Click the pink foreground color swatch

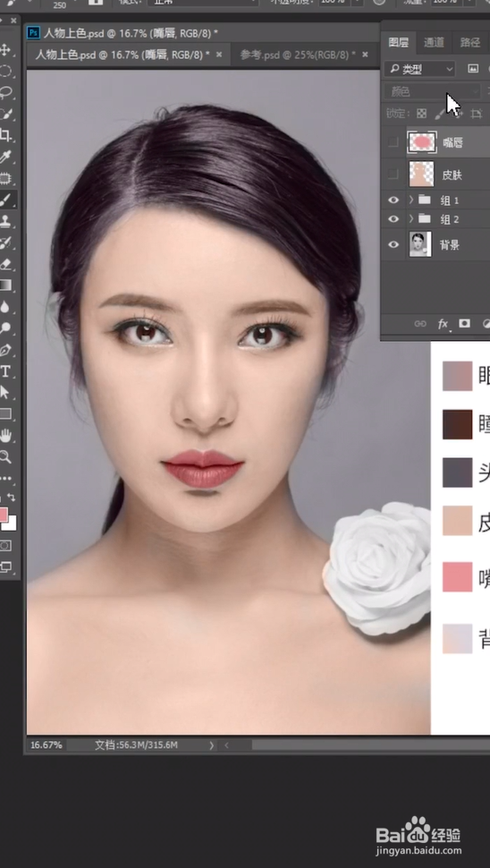pyautogui.click(x=3, y=515)
